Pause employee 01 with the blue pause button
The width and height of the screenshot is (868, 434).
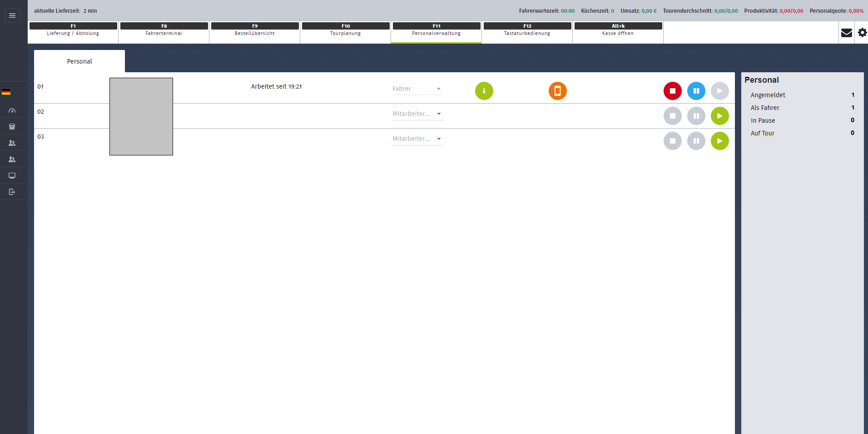(696, 91)
